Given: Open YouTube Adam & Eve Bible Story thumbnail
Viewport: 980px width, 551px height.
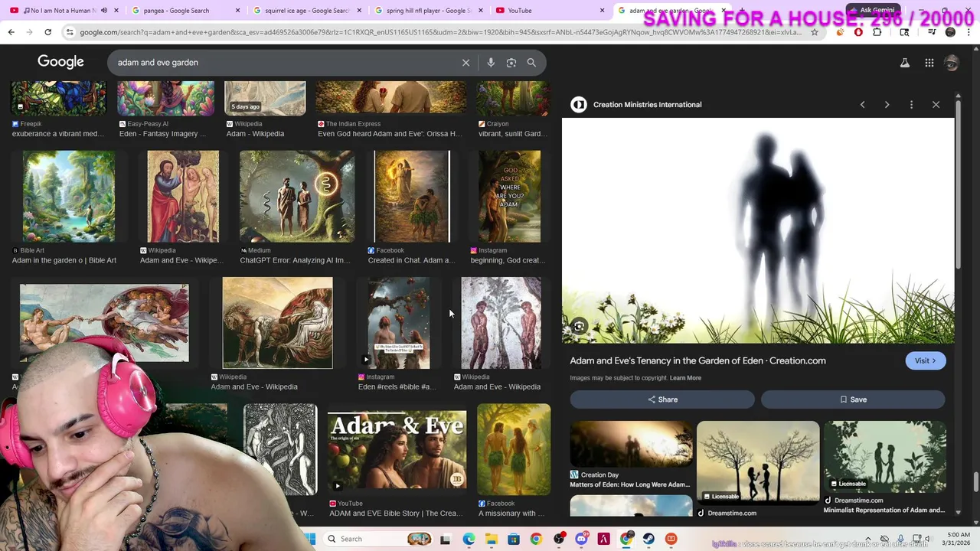Looking at the screenshot, I should (397, 449).
